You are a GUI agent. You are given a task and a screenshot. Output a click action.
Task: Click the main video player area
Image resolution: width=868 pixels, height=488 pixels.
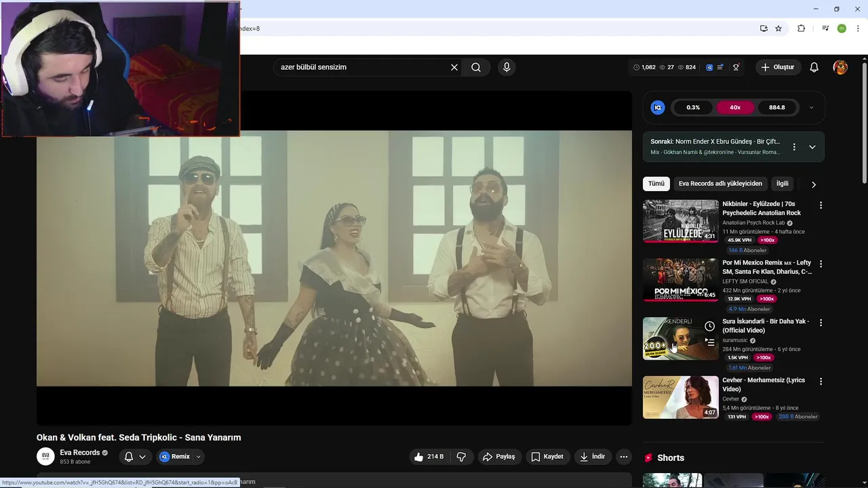tap(334, 258)
